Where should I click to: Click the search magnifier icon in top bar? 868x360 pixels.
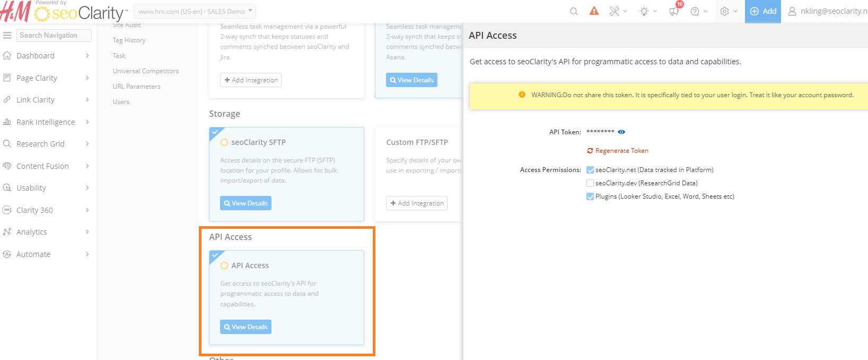[x=574, y=11]
